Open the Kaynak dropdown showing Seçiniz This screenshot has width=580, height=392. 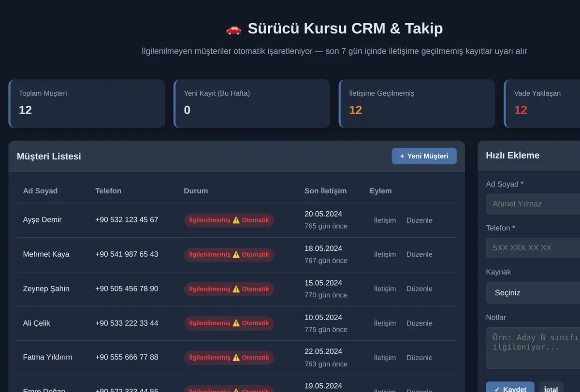(533, 293)
